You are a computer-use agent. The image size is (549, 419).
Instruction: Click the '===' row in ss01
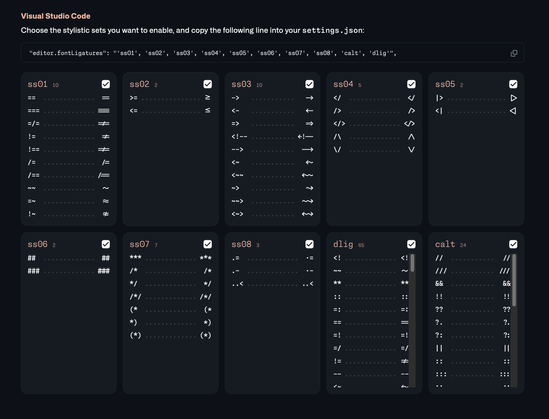point(69,111)
